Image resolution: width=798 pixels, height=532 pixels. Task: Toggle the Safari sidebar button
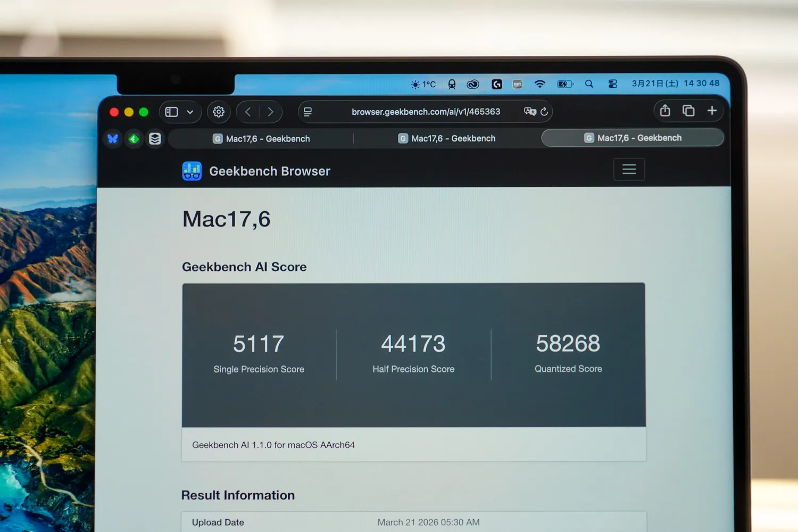[x=171, y=112]
